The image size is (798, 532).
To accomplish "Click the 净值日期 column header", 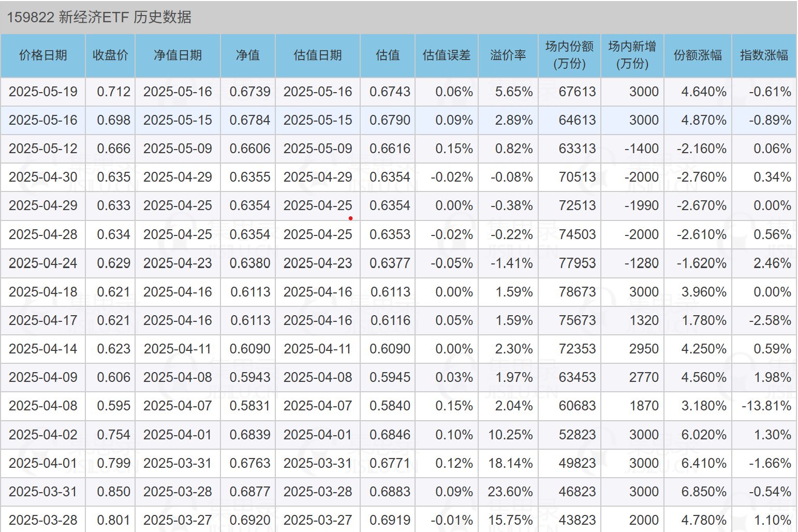I will [178, 55].
